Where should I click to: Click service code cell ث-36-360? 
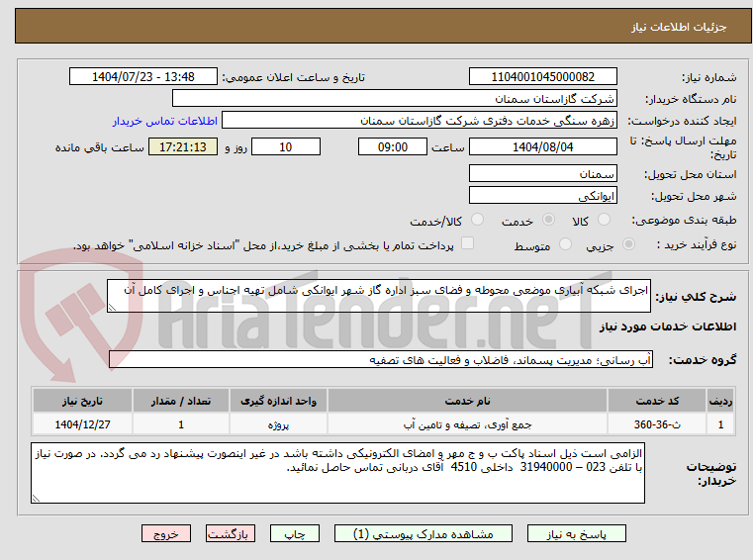coord(657,424)
